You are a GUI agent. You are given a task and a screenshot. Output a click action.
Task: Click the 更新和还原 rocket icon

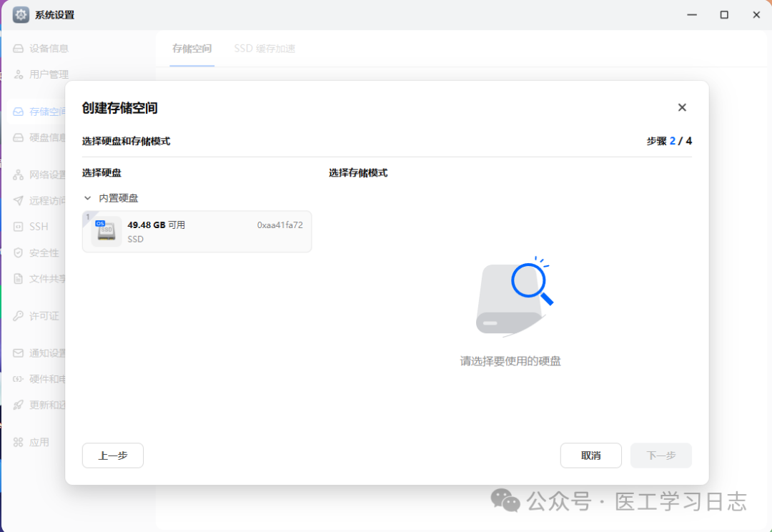(x=18, y=405)
